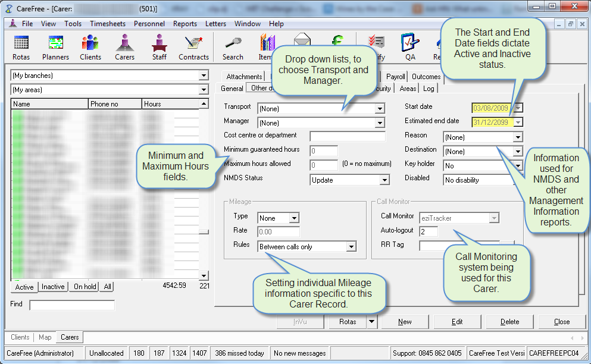Click the Edit button

456,322
